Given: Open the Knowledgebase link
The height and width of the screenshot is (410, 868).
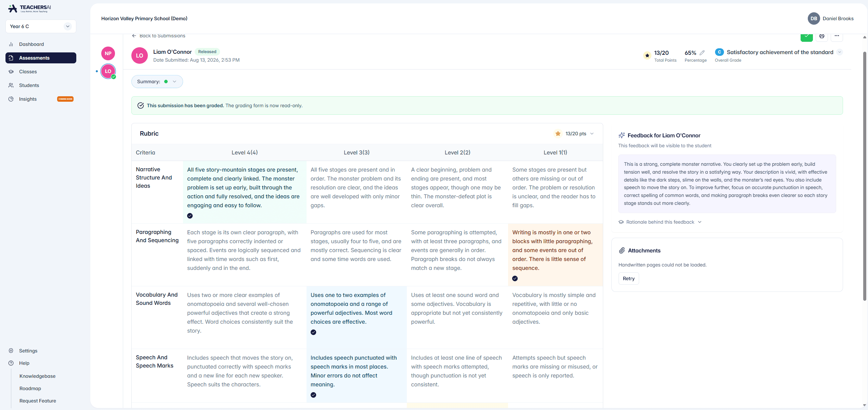Looking at the screenshot, I should [37, 376].
